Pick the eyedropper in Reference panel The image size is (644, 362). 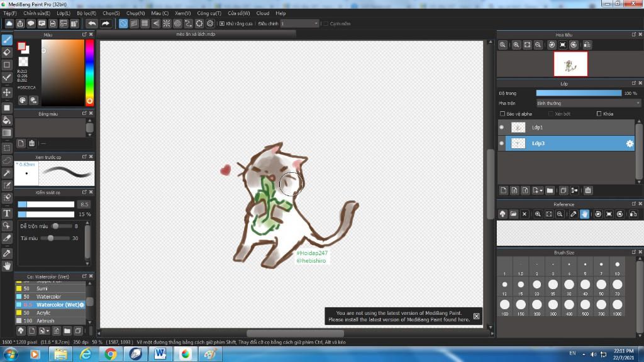point(574,214)
